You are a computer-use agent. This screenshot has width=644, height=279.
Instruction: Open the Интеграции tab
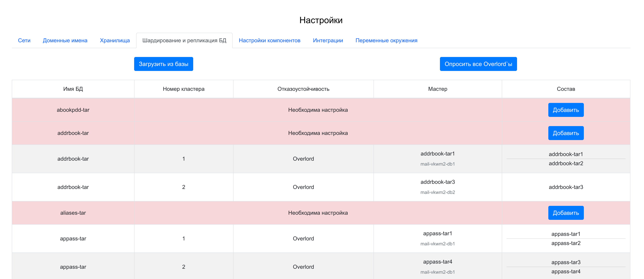pyautogui.click(x=328, y=40)
